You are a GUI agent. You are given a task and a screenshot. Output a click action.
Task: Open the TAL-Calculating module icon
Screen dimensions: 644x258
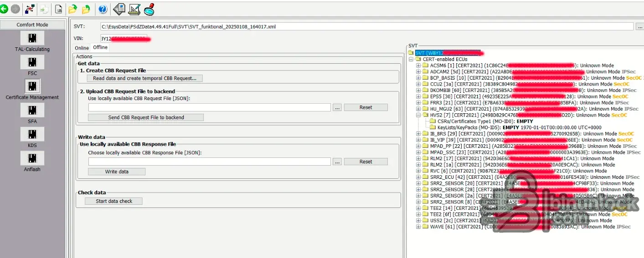pyautogui.click(x=32, y=38)
